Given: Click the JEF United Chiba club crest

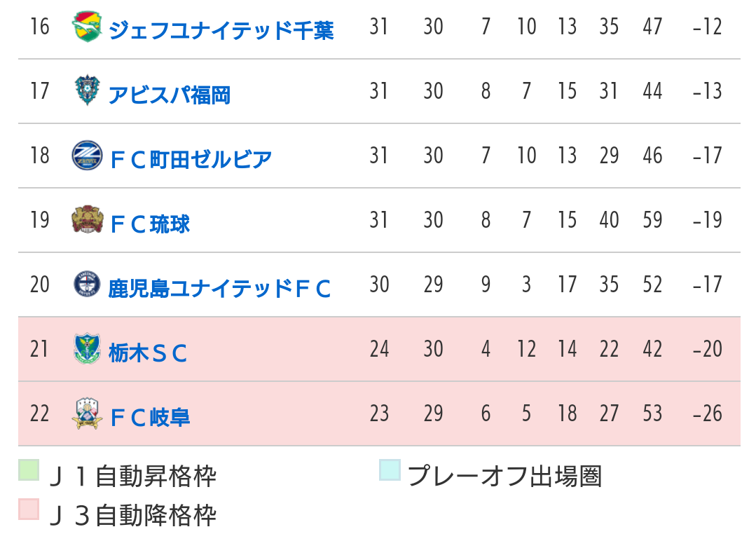Looking at the screenshot, I should [87, 27].
